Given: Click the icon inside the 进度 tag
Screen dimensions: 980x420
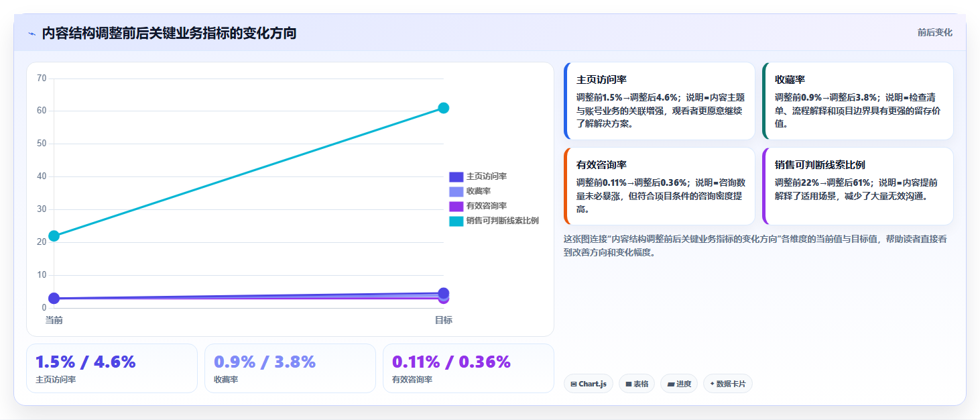Looking at the screenshot, I should (670, 384).
